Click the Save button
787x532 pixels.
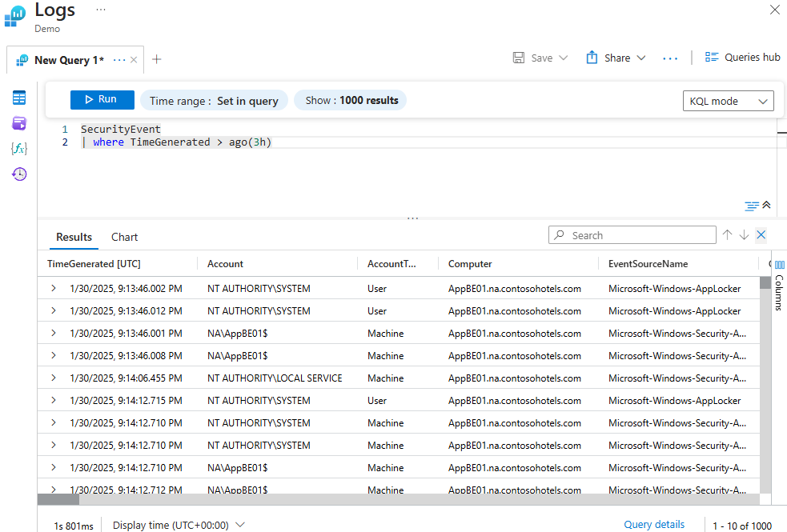[532, 58]
